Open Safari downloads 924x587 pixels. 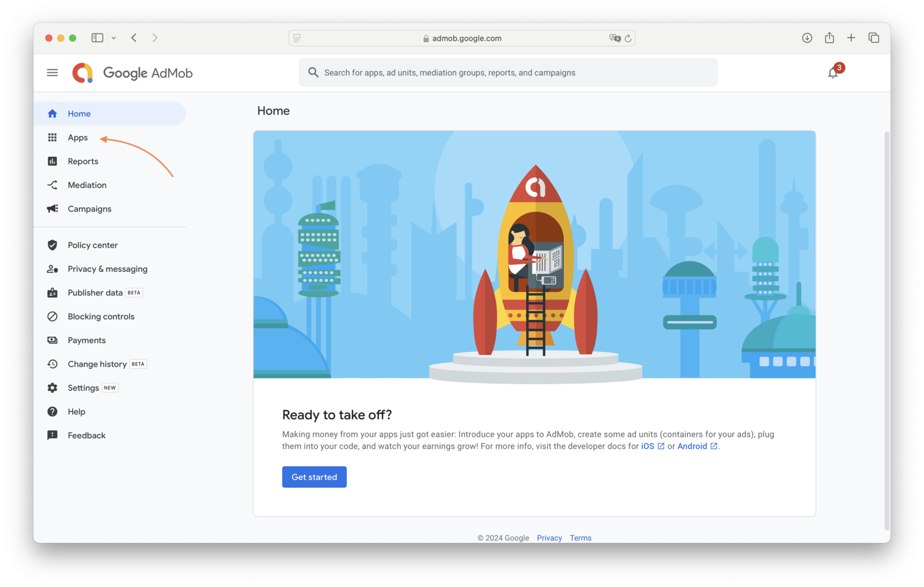(807, 38)
